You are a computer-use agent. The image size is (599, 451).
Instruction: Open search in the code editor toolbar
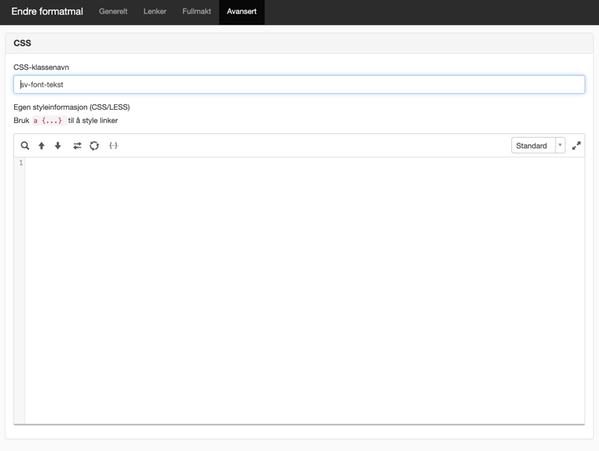[25, 145]
